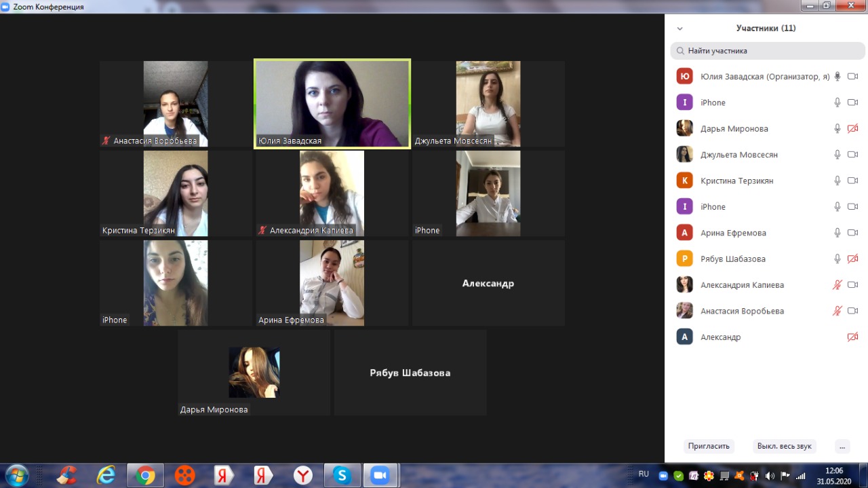
Task: Select Дарья Миронова profile picture tile
Action: pyautogui.click(x=254, y=373)
